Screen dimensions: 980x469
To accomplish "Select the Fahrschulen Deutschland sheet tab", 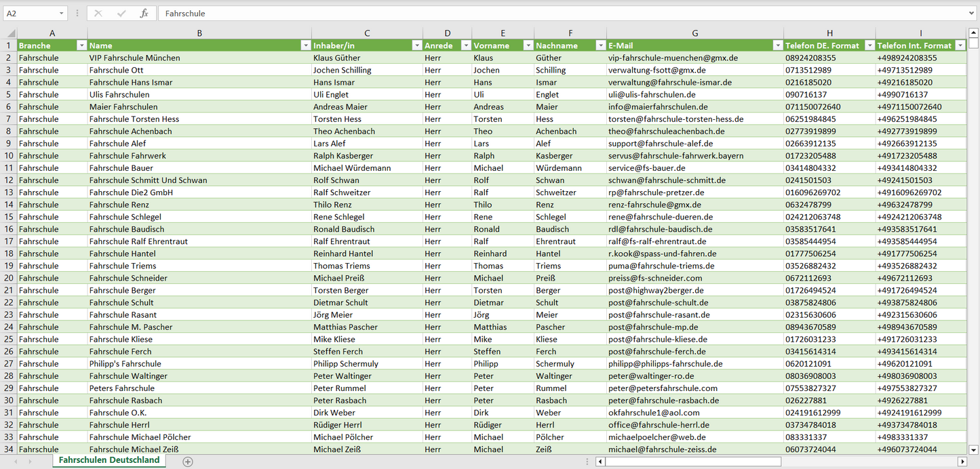I will click(x=109, y=460).
